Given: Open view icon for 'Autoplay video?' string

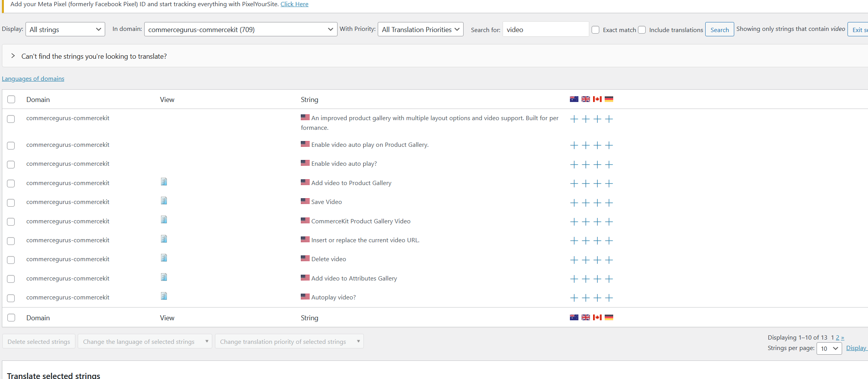Looking at the screenshot, I should click(164, 296).
